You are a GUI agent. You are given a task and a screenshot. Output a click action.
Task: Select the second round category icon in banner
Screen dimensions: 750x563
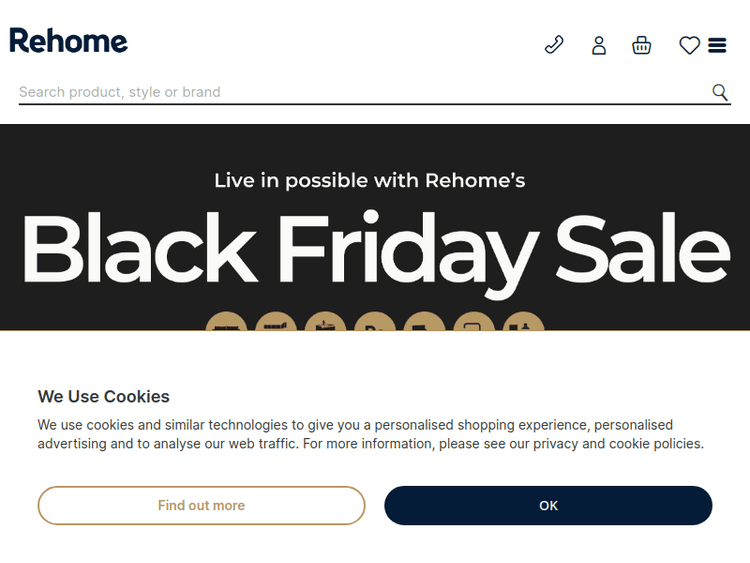pos(276,323)
